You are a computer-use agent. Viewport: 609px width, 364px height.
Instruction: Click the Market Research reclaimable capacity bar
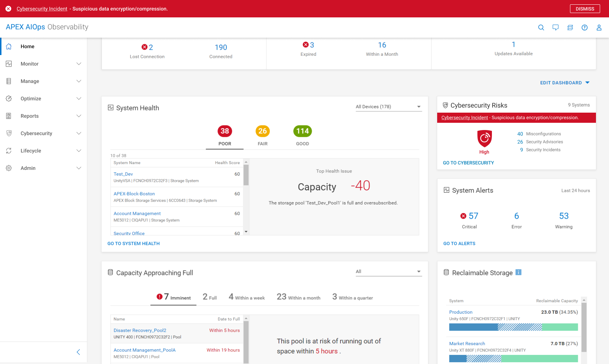(x=513, y=359)
